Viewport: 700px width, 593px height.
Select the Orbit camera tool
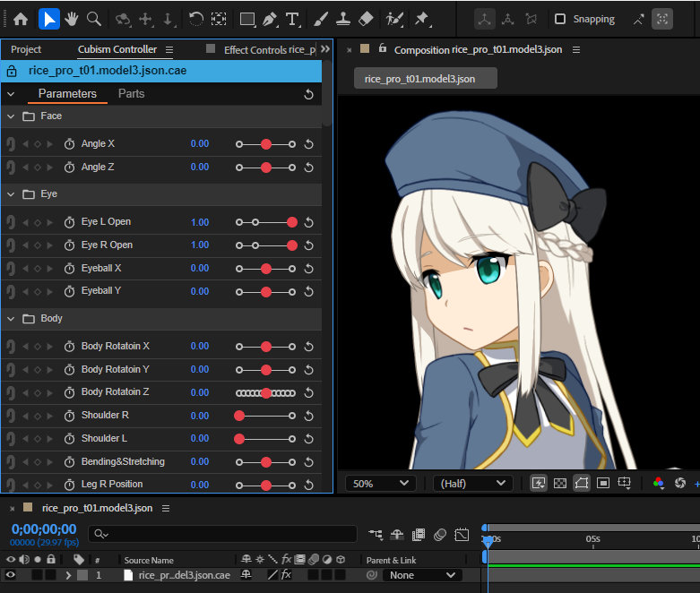tap(123, 19)
